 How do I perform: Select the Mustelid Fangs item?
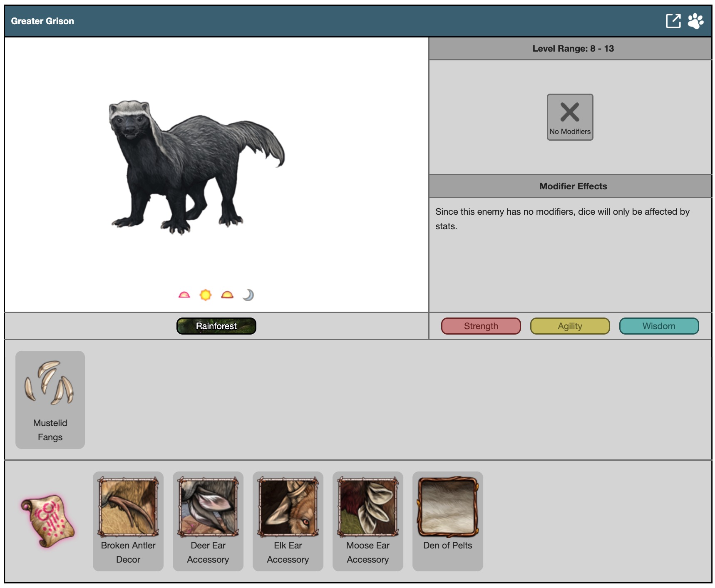pos(50,399)
